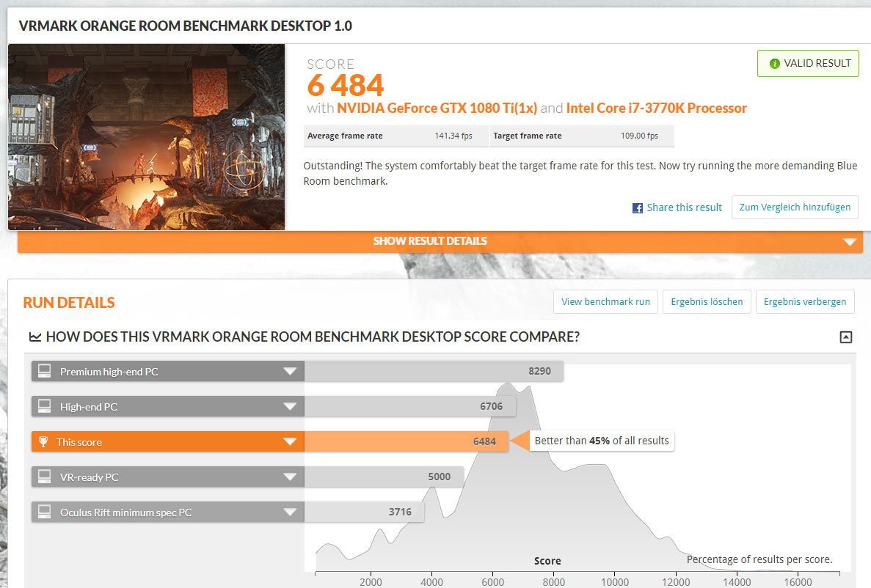Image resolution: width=871 pixels, height=588 pixels.
Task: Click the RUN DETAILS heading
Action: point(69,303)
